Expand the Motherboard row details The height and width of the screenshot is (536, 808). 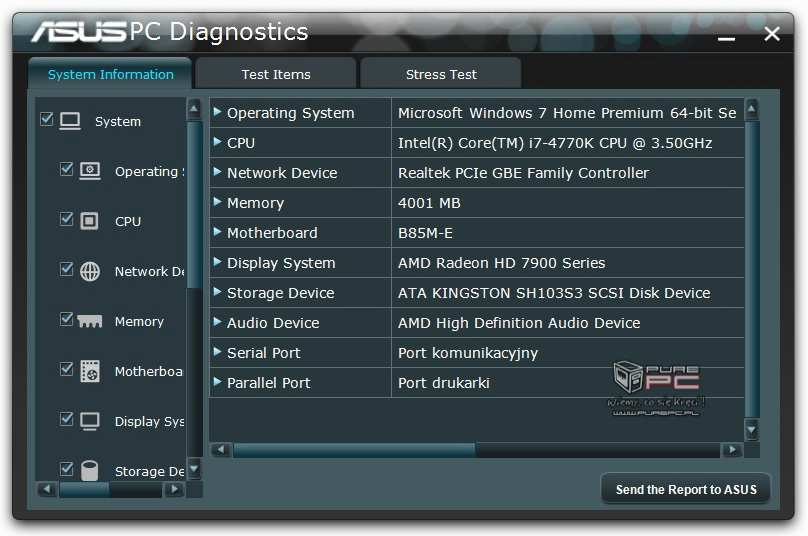click(x=218, y=232)
